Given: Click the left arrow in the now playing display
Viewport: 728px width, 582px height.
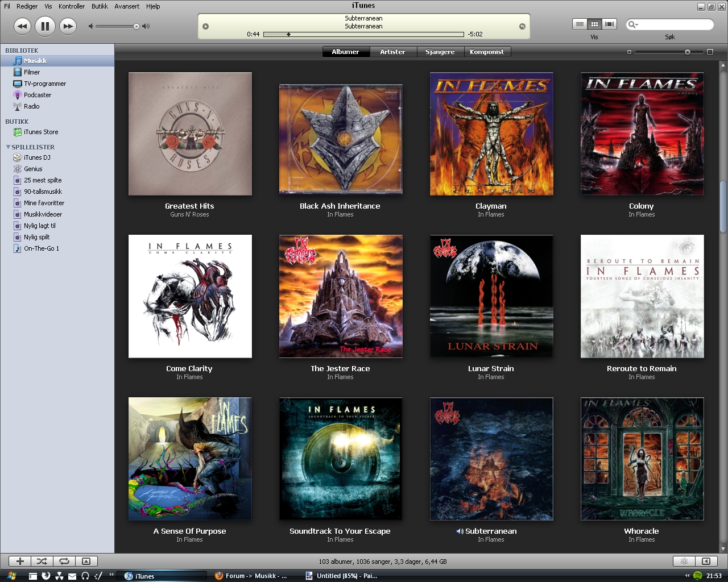Looking at the screenshot, I should point(206,26).
